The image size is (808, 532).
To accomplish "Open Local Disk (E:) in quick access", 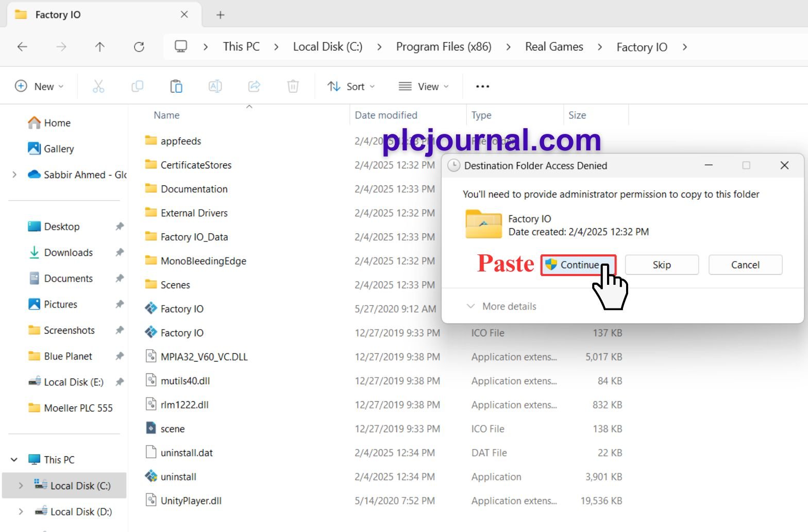I will pos(66,382).
